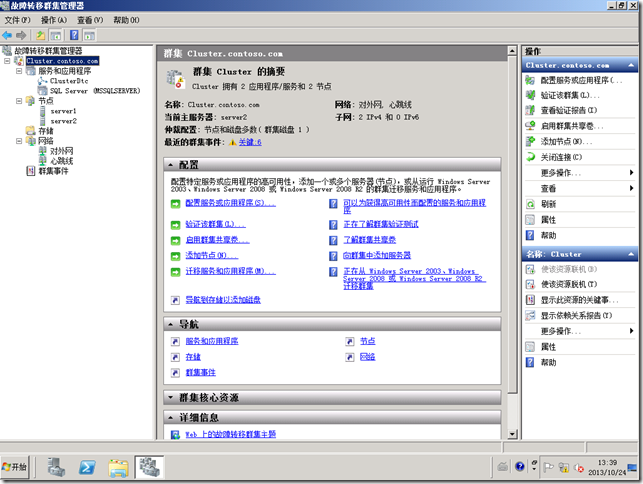This screenshot has width=643, height=484.
Task: Select 存储 in the tree
Action: (46, 131)
